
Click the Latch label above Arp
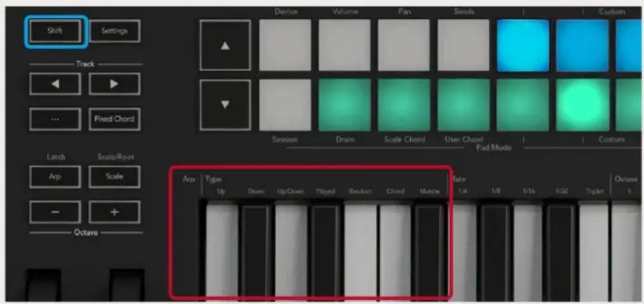tap(55, 157)
